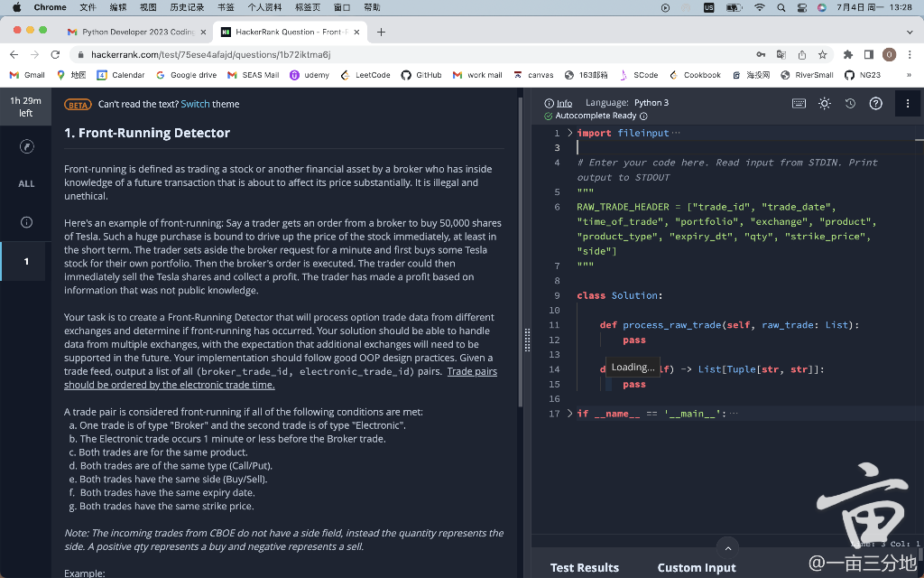This screenshot has width=924, height=578.
Task: Open the GitHub bookmark
Action: [x=421, y=75]
